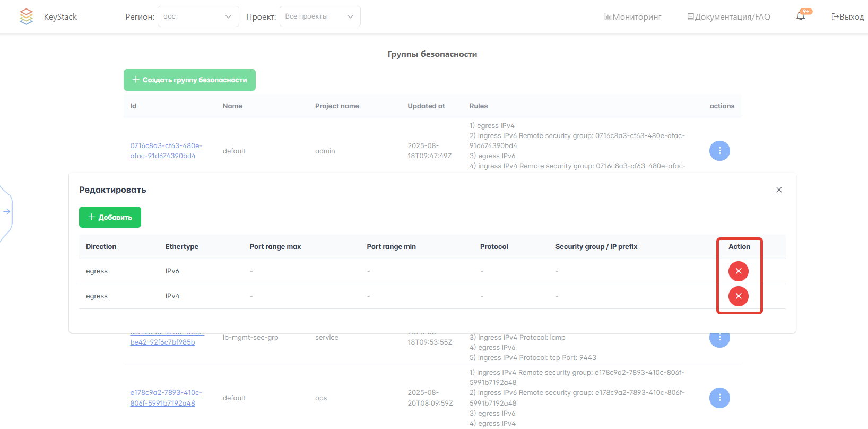Delete the egress IPv4 rule

point(738,296)
